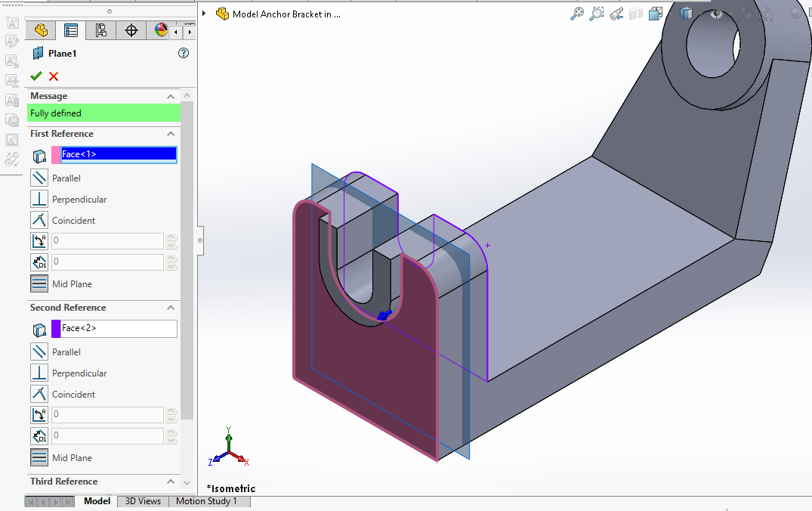Click the Face<2> second reference field
The image size is (812, 511).
click(x=119, y=329)
